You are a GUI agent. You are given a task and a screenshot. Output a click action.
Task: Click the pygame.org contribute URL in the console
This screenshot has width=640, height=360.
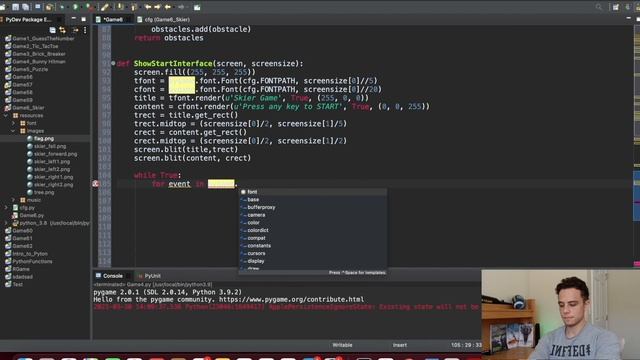pyautogui.click(x=291, y=300)
